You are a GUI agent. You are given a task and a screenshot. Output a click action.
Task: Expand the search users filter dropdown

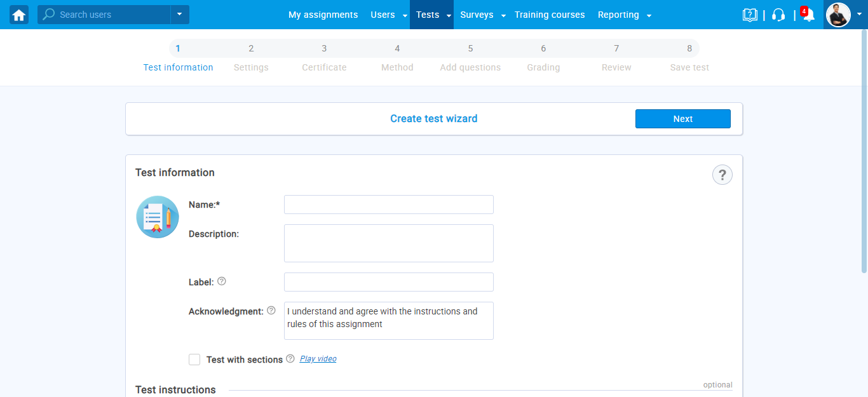pos(179,14)
